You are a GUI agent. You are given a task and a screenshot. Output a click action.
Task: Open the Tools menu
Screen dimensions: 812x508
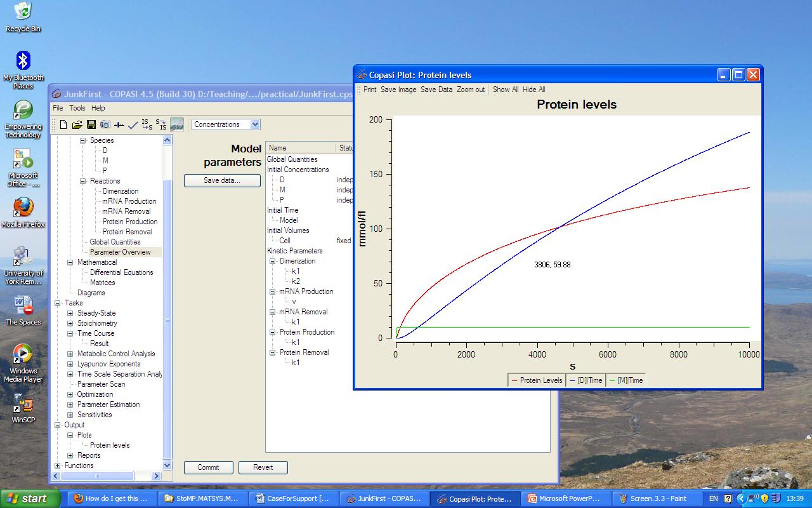[x=77, y=108]
